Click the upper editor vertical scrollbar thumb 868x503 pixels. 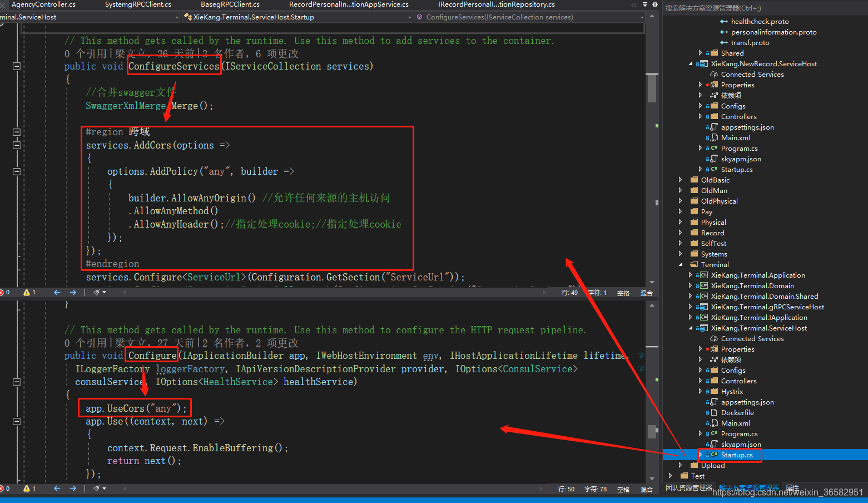click(x=652, y=88)
